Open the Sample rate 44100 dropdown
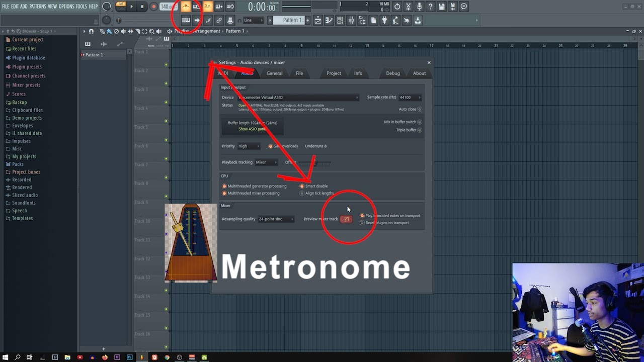The image size is (644, 362). (x=410, y=98)
